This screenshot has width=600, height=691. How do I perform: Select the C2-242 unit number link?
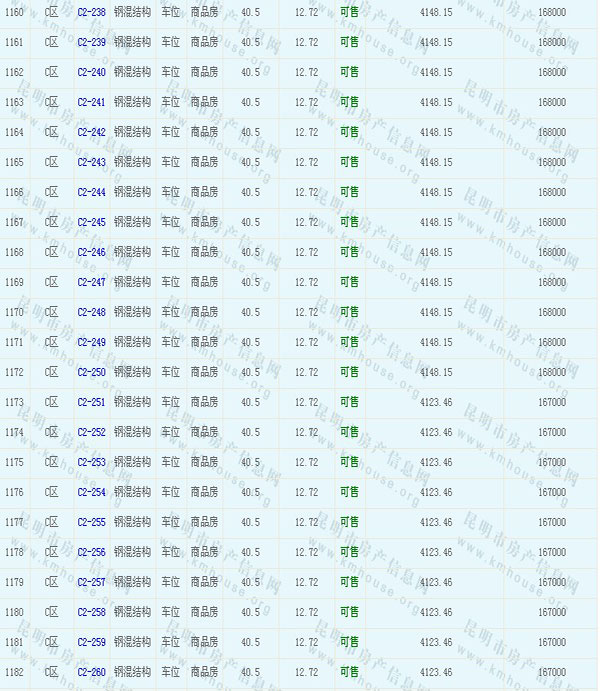click(91, 132)
